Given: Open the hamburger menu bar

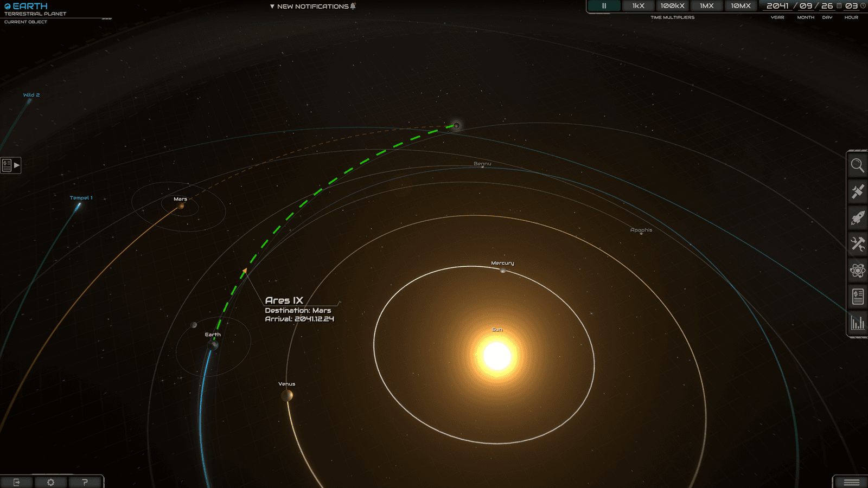Looking at the screenshot, I should pyautogui.click(x=851, y=482).
